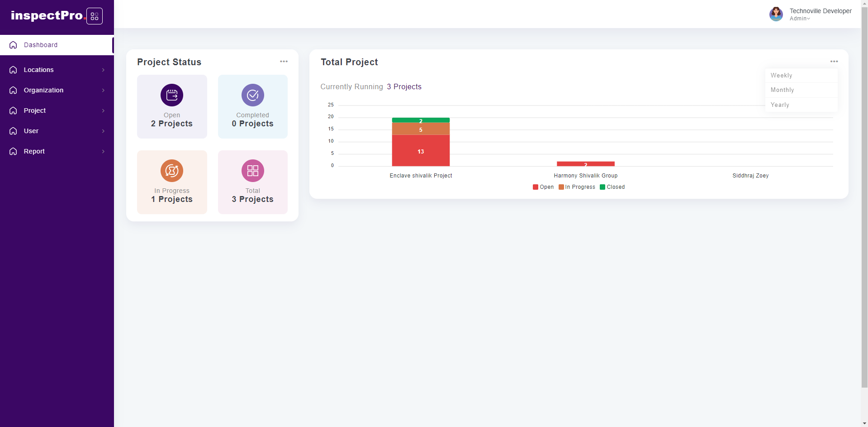The image size is (868, 427).
Task: Toggle In Progress series in legend
Action: (x=577, y=187)
